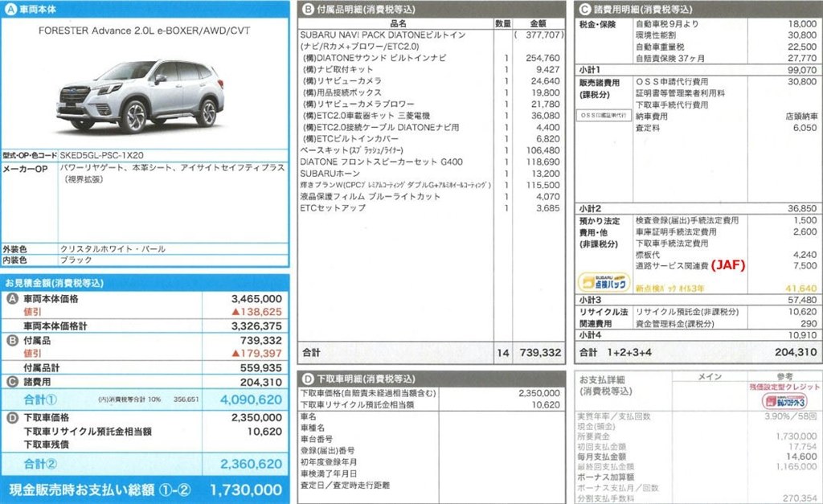The image size is (823, 504).
Task: Click the installment fee 270,354
Action: click(800, 498)
